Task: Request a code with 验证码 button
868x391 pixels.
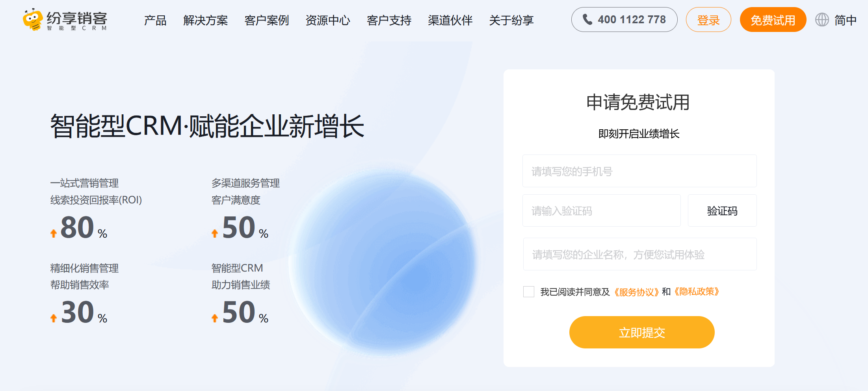Action: pyautogui.click(x=722, y=211)
